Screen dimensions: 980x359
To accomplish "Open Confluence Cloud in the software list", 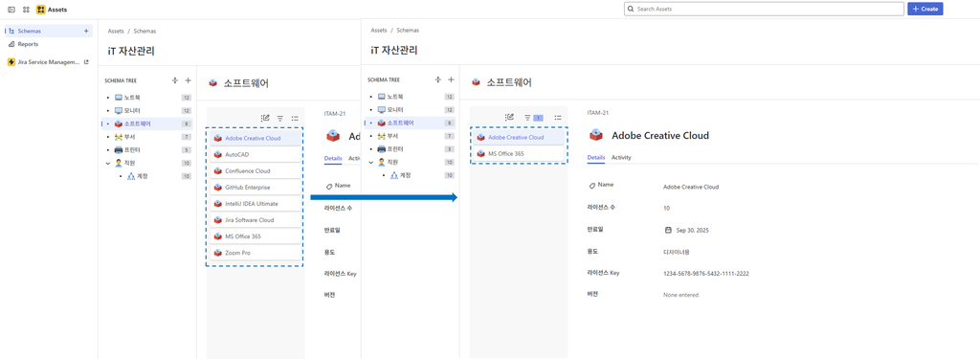I will point(255,170).
